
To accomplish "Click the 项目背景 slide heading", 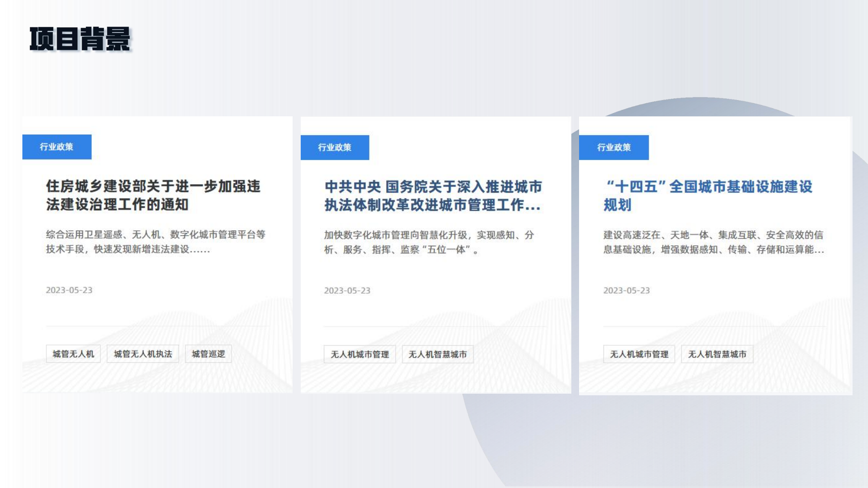I will [80, 39].
